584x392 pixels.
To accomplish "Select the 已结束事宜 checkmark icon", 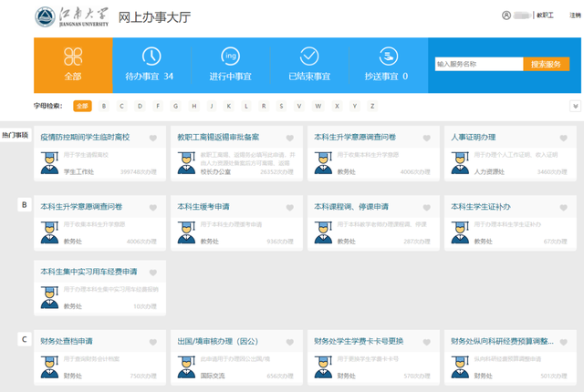I will tap(309, 57).
